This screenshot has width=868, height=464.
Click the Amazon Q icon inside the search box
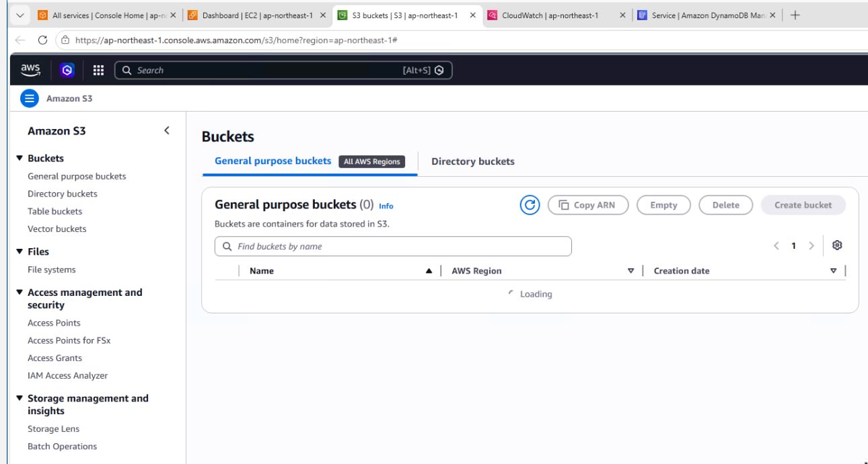tap(439, 70)
